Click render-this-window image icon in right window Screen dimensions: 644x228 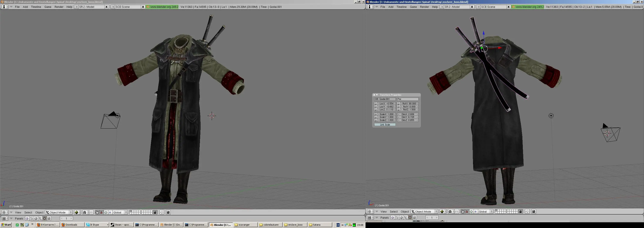tap(534, 211)
